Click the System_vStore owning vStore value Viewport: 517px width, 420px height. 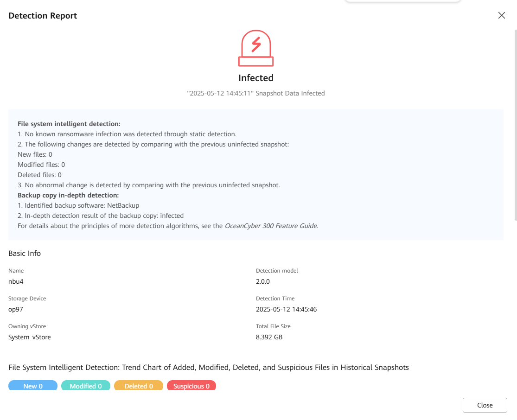(30, 337)
